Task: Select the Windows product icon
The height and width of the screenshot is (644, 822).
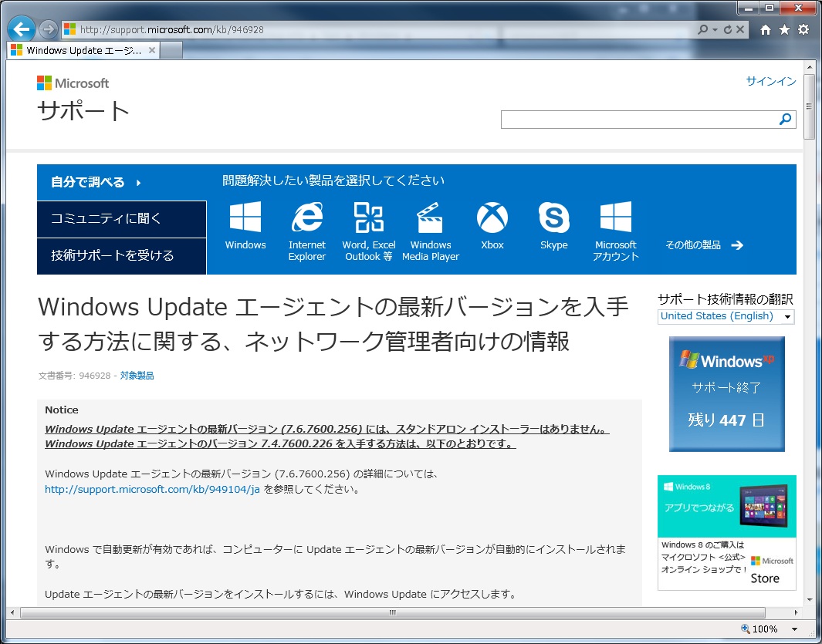Action: [x=245, y=217]
